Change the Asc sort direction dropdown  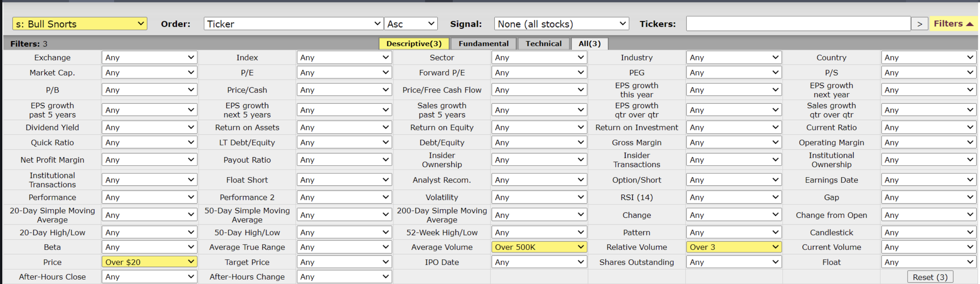411,24
